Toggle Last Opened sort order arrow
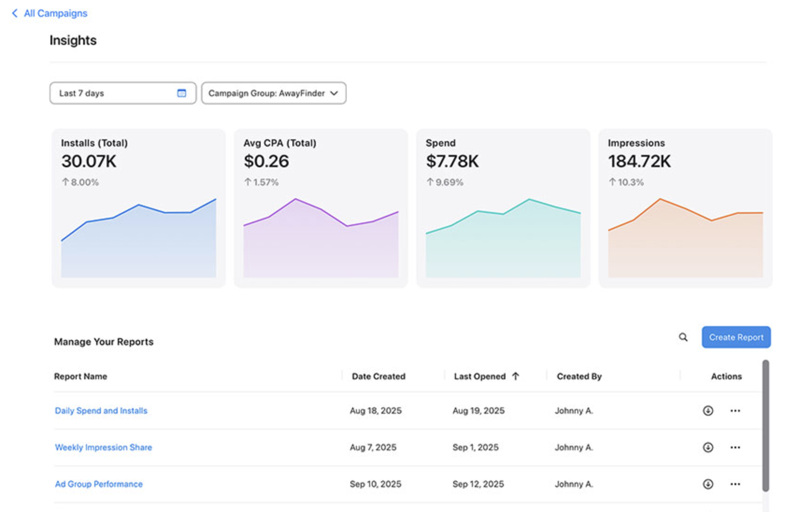This screenshot has height=512, width=812. pos(515,376)
